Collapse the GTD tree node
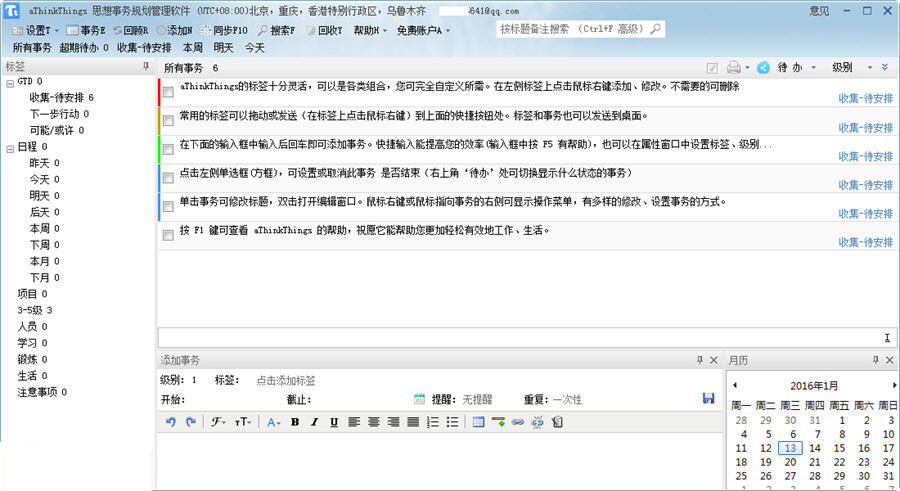 click(x=10, y=83)
